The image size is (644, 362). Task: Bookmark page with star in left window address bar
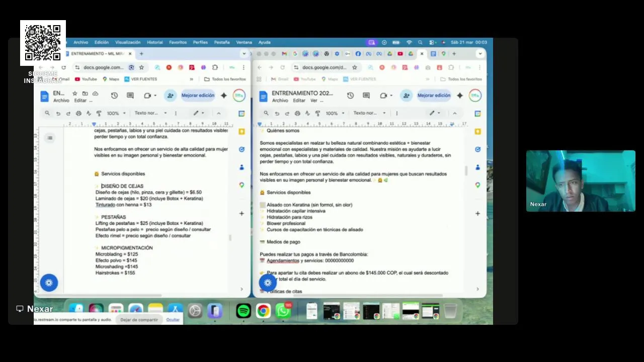[x=141, y=67]
